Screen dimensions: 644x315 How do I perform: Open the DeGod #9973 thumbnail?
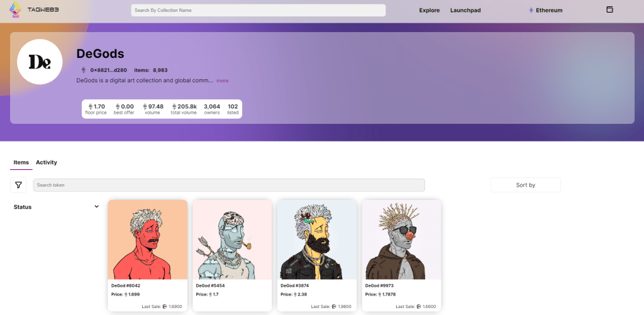point(401,240)
